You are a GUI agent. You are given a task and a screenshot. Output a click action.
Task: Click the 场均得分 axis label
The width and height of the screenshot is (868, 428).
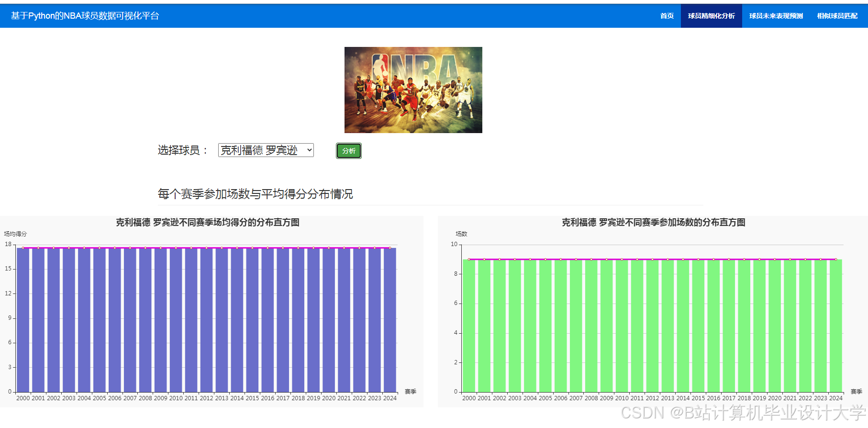click(x=15, y=234)
